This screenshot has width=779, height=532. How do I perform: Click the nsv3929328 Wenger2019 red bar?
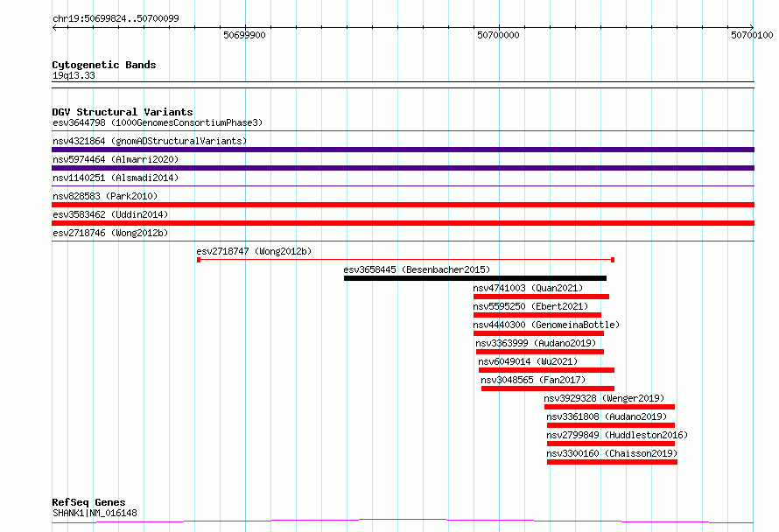tap(609, 407)
